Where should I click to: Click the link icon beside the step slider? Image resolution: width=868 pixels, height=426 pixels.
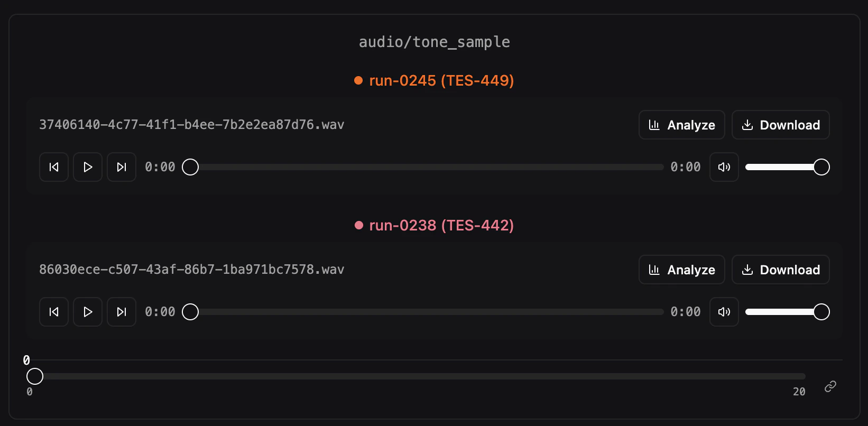coord(830,386)
